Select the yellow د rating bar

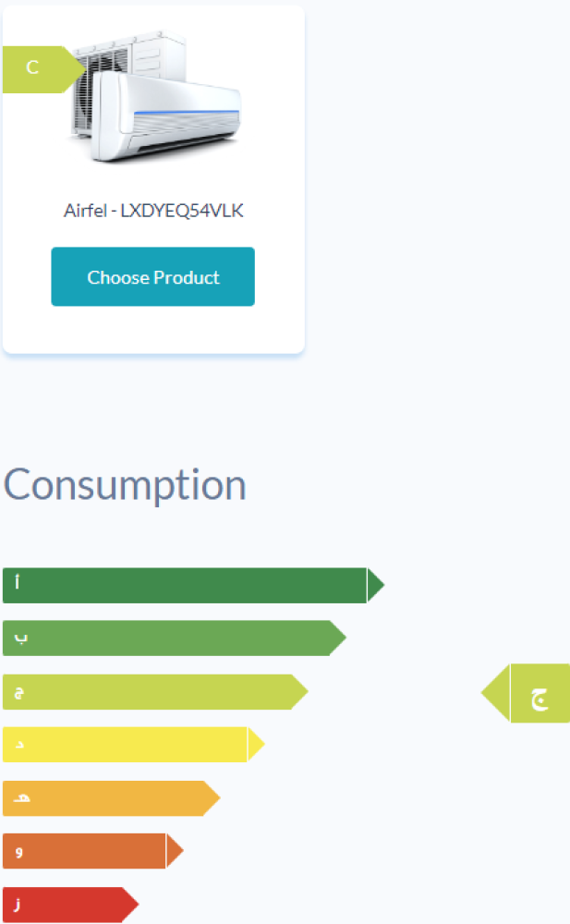[134, 745]
